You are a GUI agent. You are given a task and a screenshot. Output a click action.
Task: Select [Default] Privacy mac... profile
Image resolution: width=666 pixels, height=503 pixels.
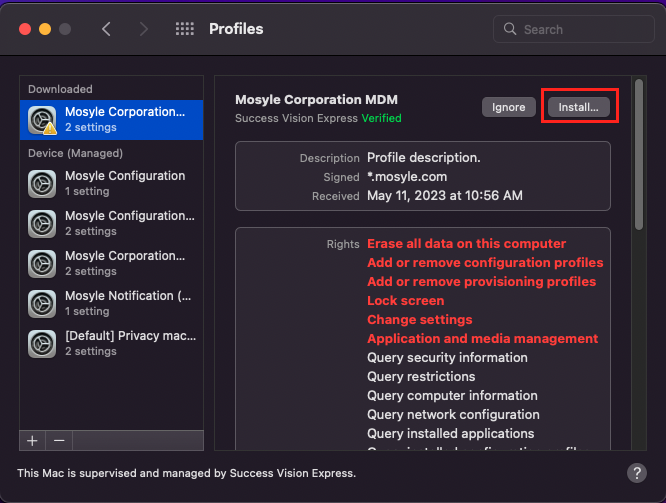tap(111, 343)
